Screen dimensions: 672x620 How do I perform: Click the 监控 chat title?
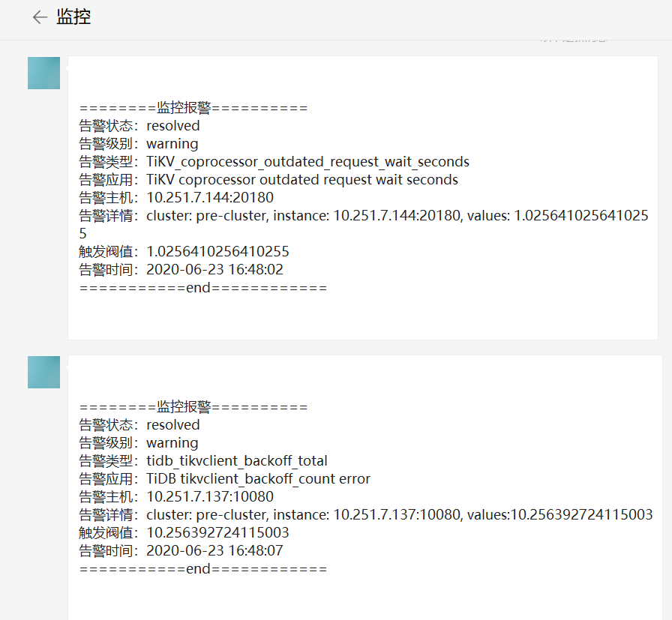point(73,17)
